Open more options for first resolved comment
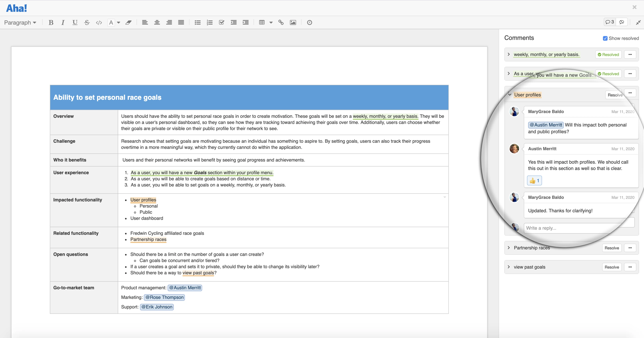Screen dimensions: 644x338 [630, 54]
